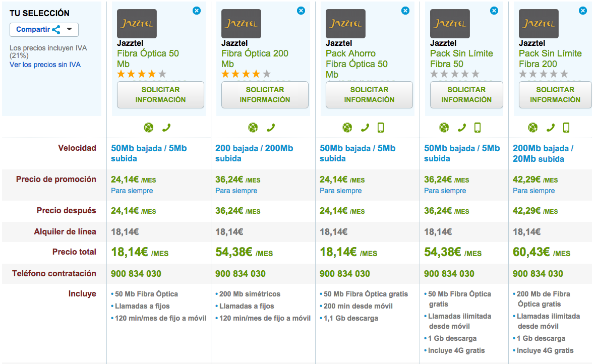
Task: Click the Velocidad row label
Action: tap(77, 148)
